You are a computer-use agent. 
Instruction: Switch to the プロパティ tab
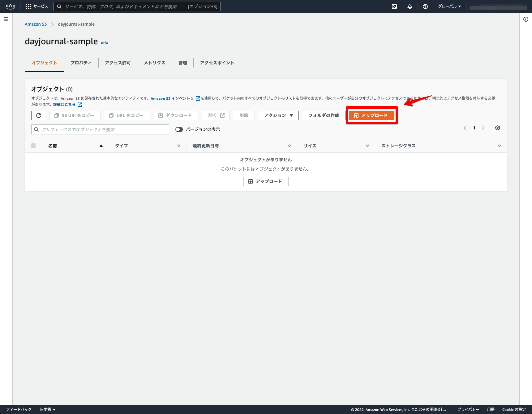[x=81, y=63]
